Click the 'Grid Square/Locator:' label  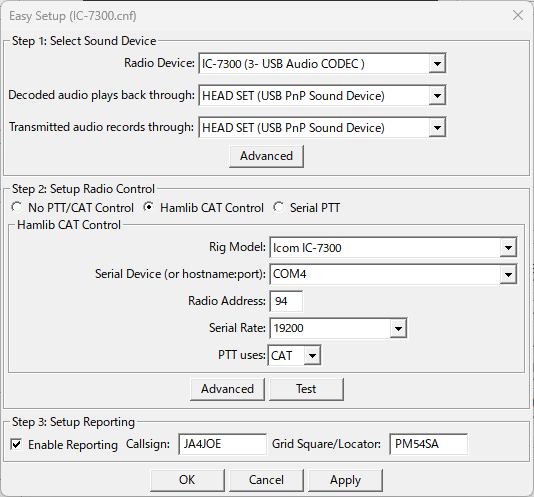[x=326, y=444]
